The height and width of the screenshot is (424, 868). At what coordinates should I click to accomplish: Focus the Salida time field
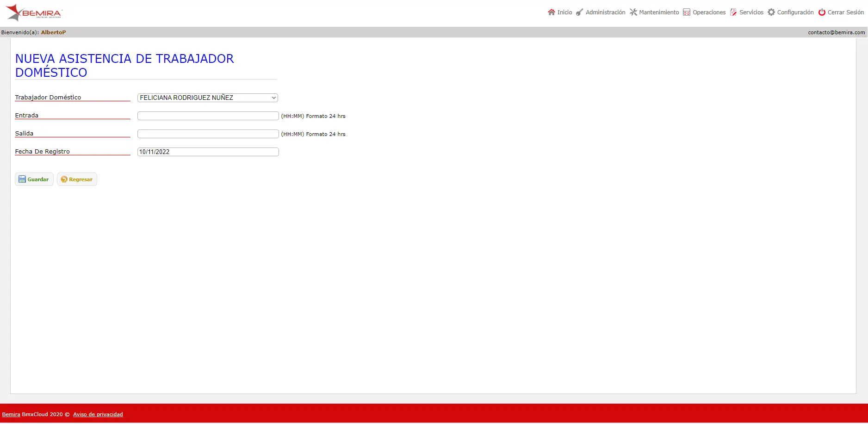[x=208, y=134]
